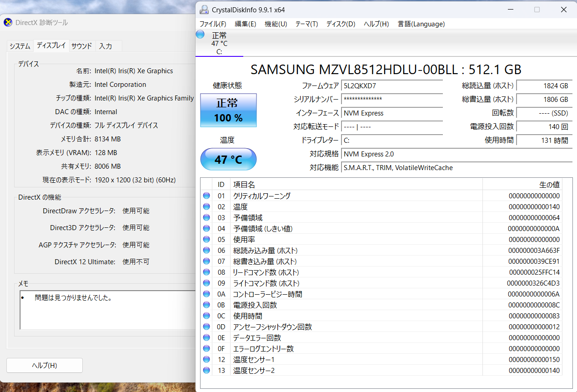The height and width of the screenshot is (392, 577).
Task: Click raw value 00000000000150
Action: [534, 359]
